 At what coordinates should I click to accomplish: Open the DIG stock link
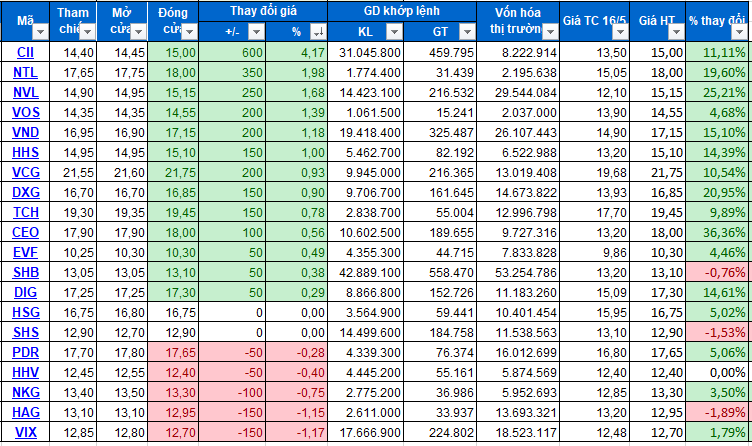point(25,292)
